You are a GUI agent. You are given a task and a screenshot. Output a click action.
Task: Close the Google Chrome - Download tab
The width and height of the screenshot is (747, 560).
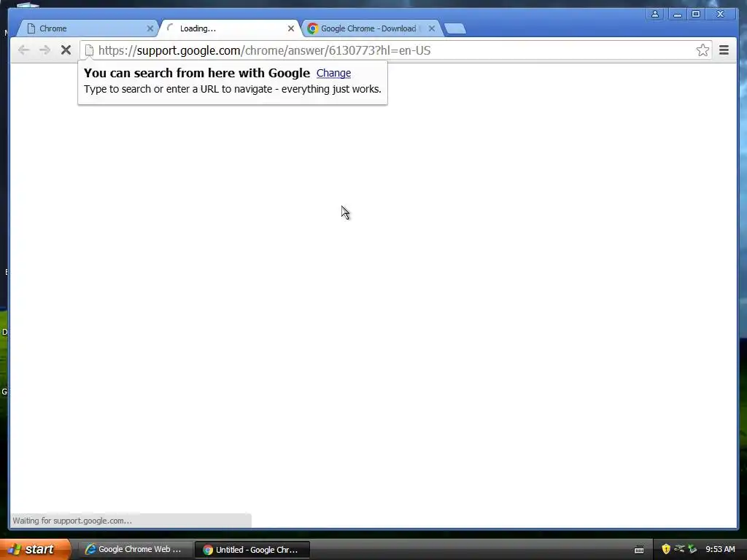pos(432,28)
